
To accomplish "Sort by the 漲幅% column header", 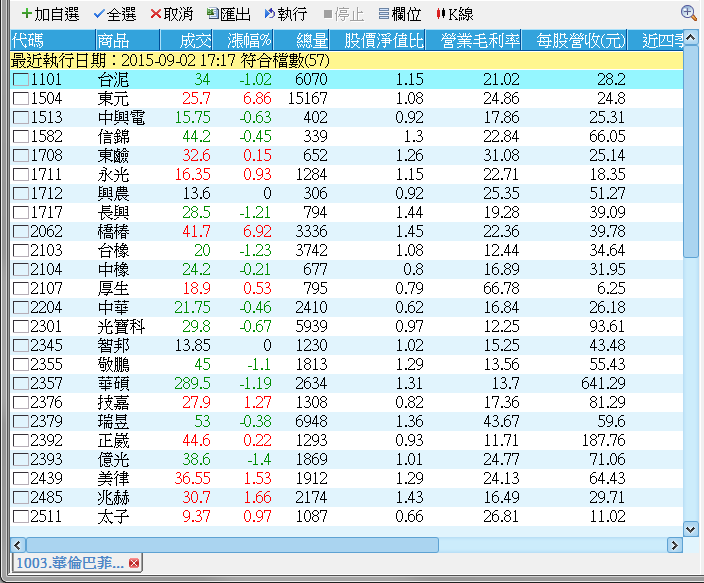I will tap(243, 40).
